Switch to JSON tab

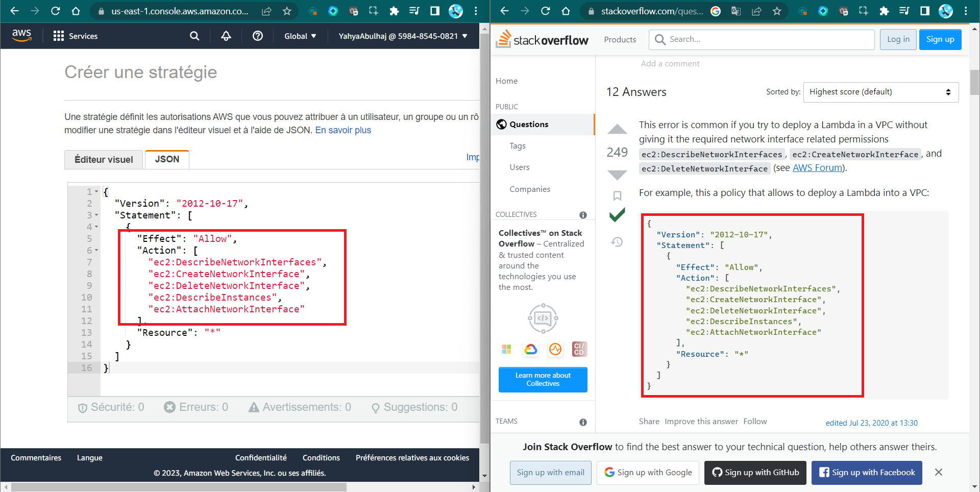pyautogui.click(x=167, y=159)
